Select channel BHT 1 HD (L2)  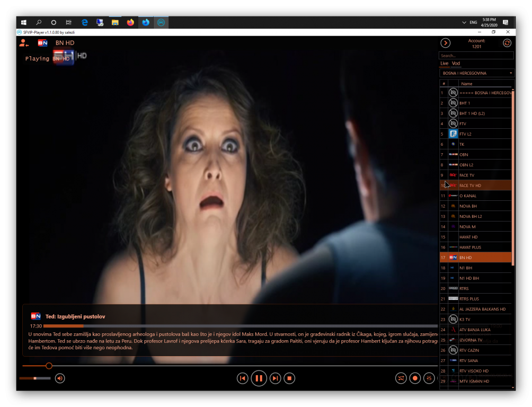click(475, 113)
